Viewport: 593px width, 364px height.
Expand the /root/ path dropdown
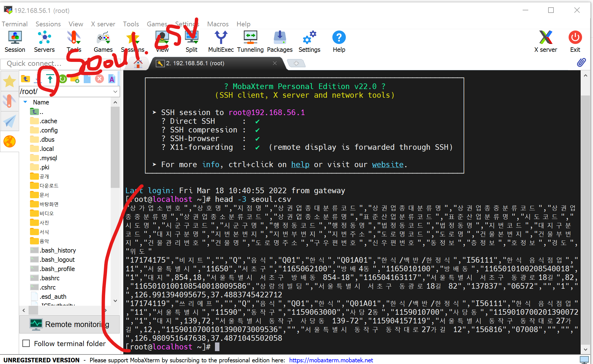tap(115, 92)
